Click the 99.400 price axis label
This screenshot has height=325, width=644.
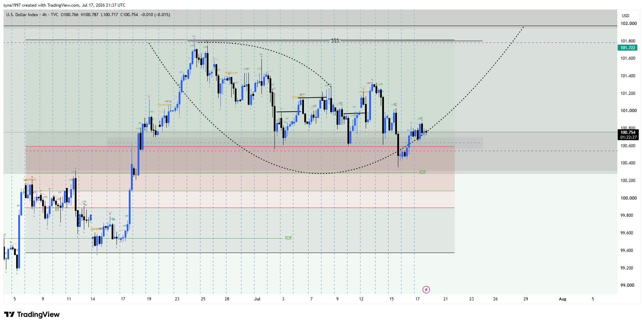[x=627, y=251]
